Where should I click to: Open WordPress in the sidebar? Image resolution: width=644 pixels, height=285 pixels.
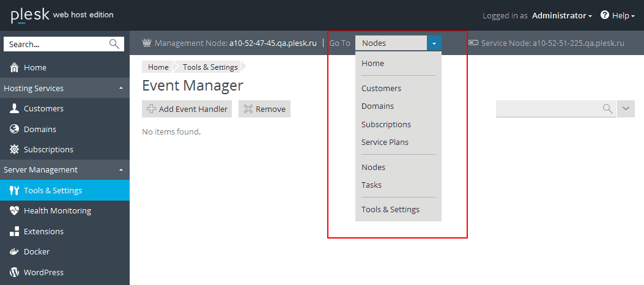tap(43, 273)
